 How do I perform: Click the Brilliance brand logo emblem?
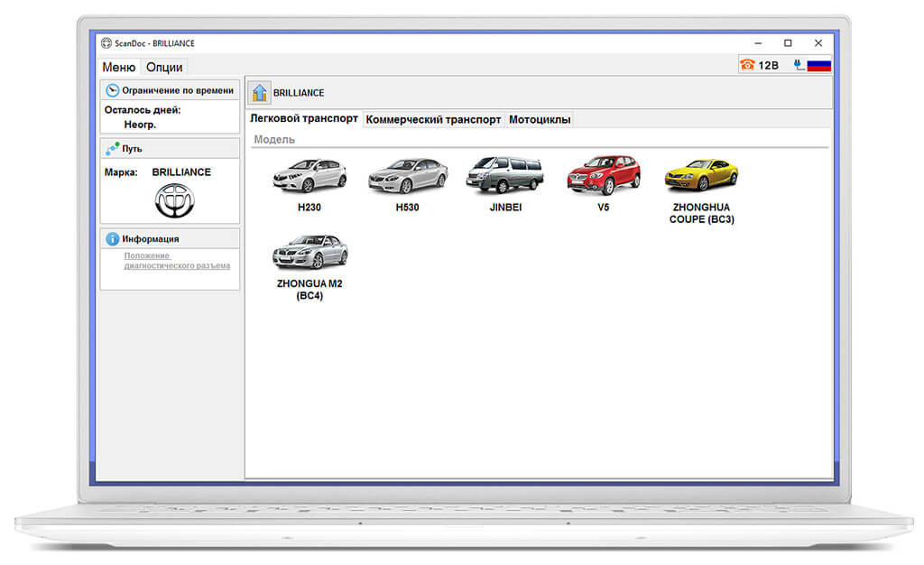pyautogui.click(x=174, y=200)
